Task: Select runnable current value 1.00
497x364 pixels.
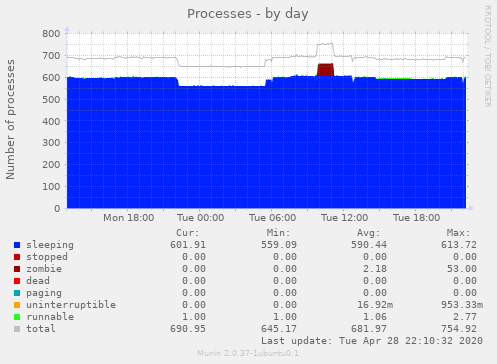Action: pyautogui.click(x=194, y=317)
